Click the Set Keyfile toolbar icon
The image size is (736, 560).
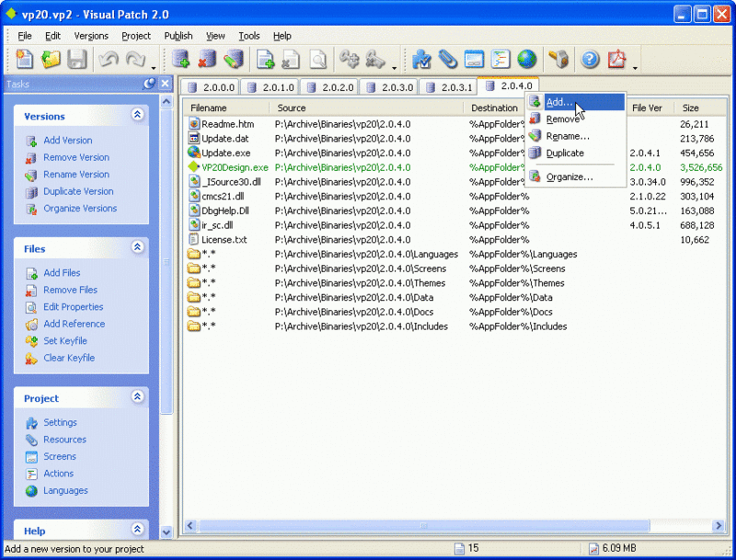point(350,60)
